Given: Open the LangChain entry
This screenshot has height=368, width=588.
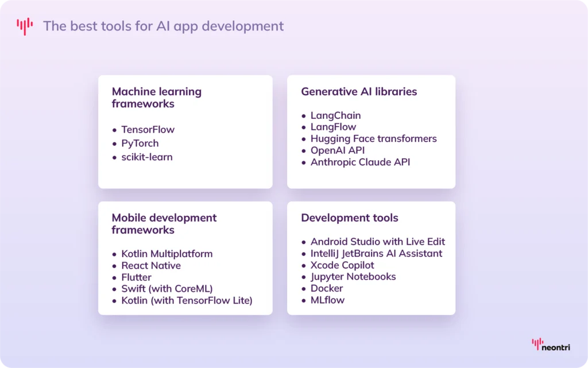Looking at the screenshot, I should (336, 115).
